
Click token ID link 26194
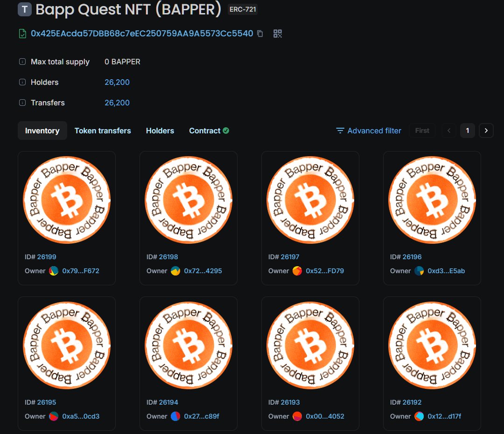tap(168, 402)
